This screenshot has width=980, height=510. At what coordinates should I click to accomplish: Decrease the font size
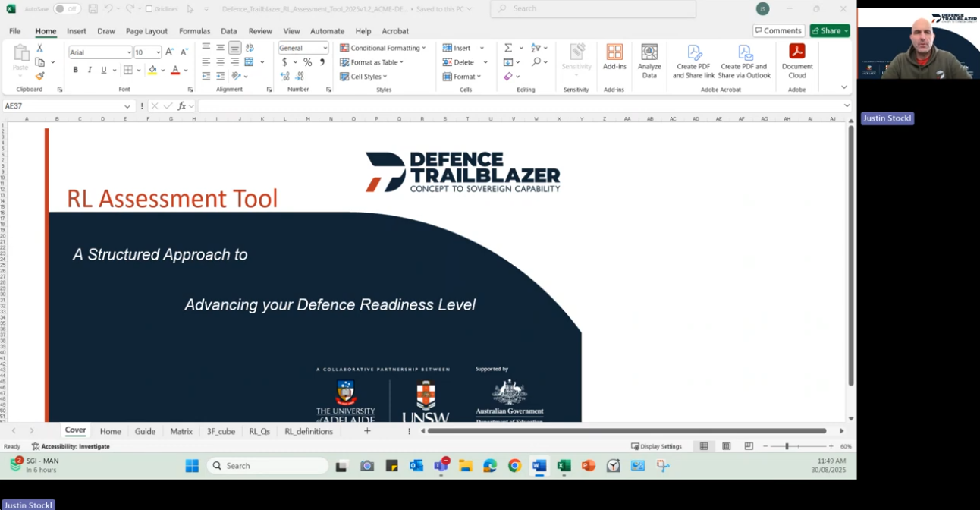184,52
